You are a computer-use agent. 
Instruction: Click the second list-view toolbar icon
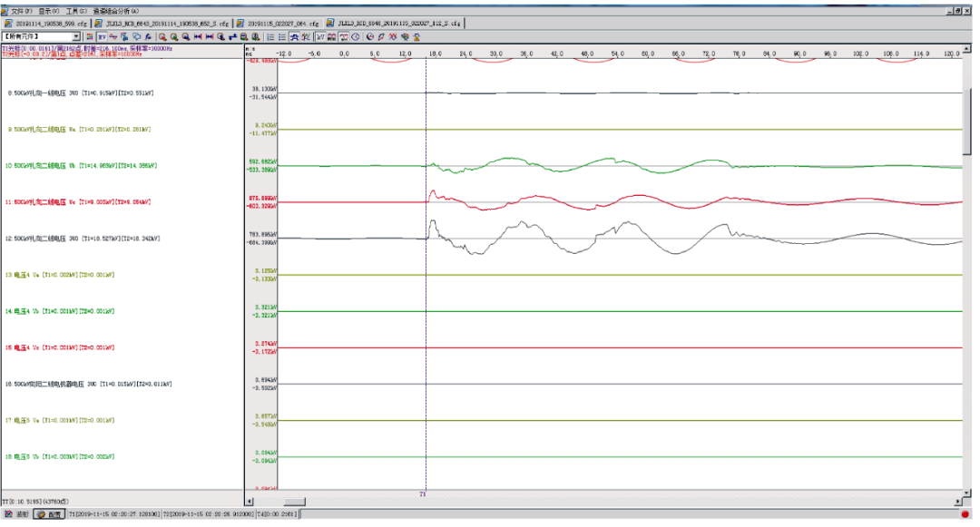[282, 37]
